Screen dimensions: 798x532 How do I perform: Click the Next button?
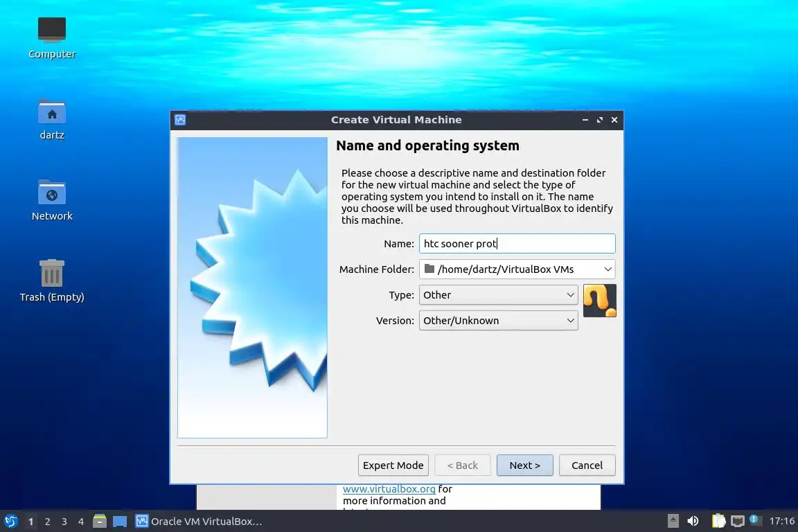click(x=524, y=465)
